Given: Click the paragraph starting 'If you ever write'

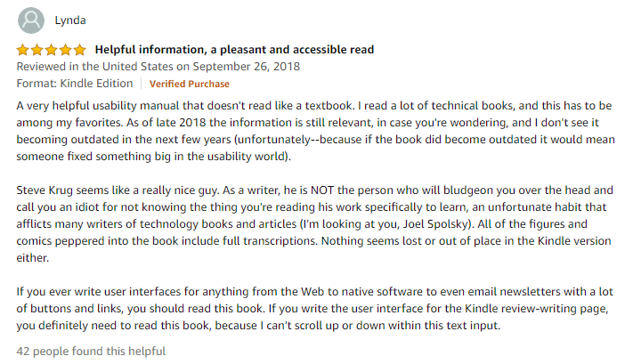Looking at the screenshot, I should coord(315,308).
